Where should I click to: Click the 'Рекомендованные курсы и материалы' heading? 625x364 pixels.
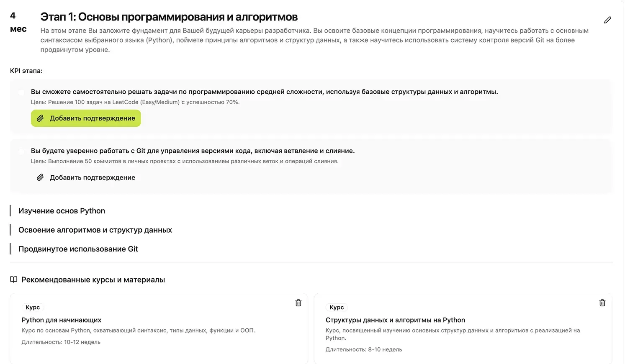click(93, 279)
